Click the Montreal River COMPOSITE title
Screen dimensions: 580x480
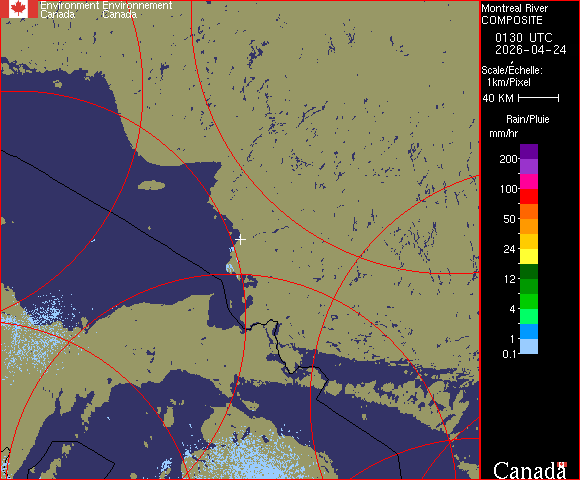tap(515, 14)
